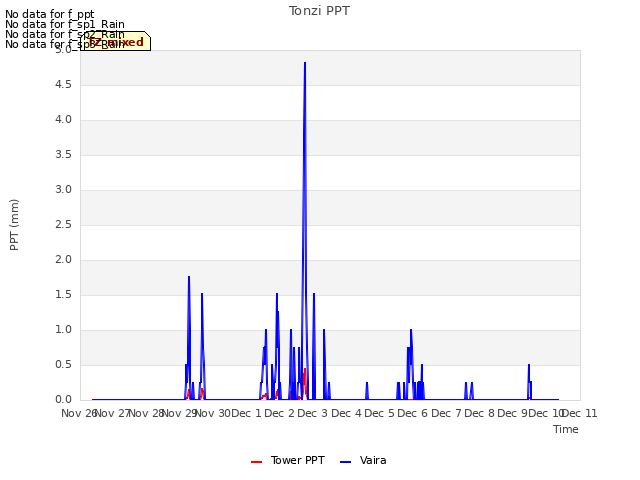The width and height of the screenshot is (640, 480).
Task: Click the blue Vaira legend swatch
Action: (345, 462)
